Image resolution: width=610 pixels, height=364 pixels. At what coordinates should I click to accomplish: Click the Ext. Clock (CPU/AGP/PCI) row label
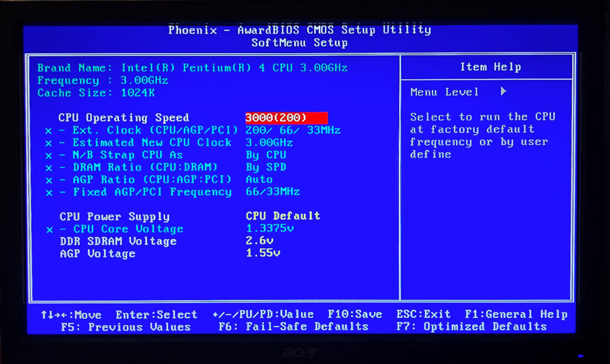point(155,130)
